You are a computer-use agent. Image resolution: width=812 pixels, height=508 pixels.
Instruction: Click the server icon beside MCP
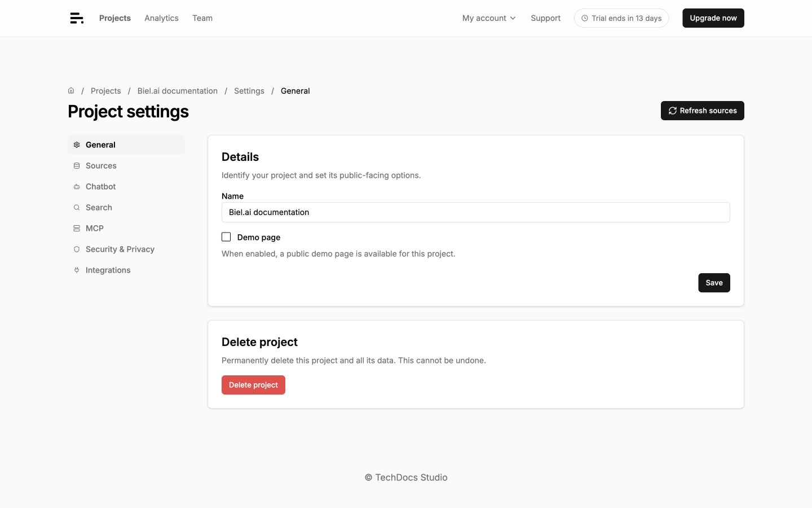coord(77,228)
